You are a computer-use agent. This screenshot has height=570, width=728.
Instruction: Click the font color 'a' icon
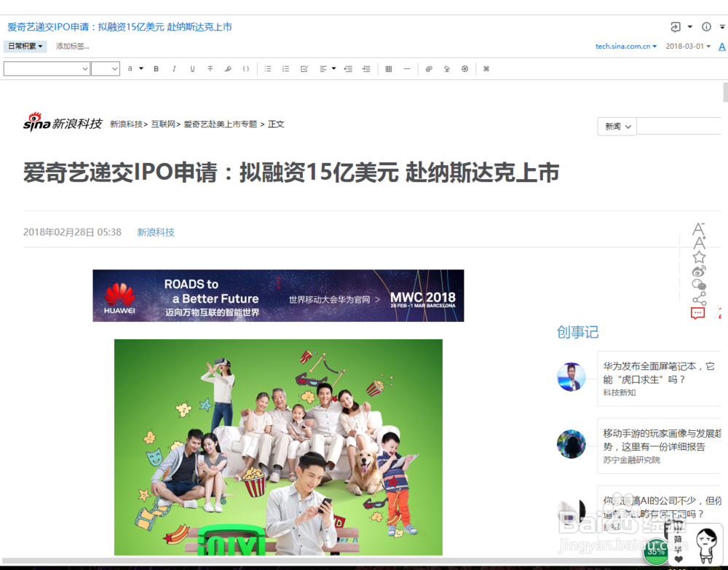coord(130,68)
